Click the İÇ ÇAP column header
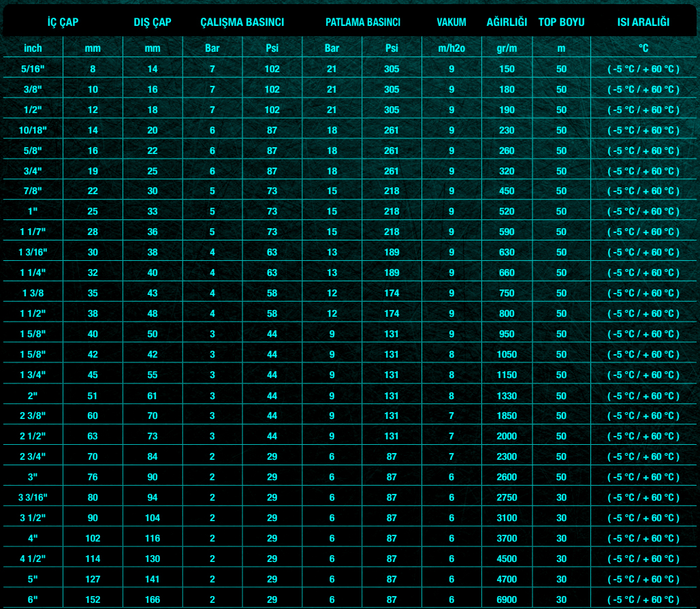Screen dimensions: 700x609 tap(63, 22)
